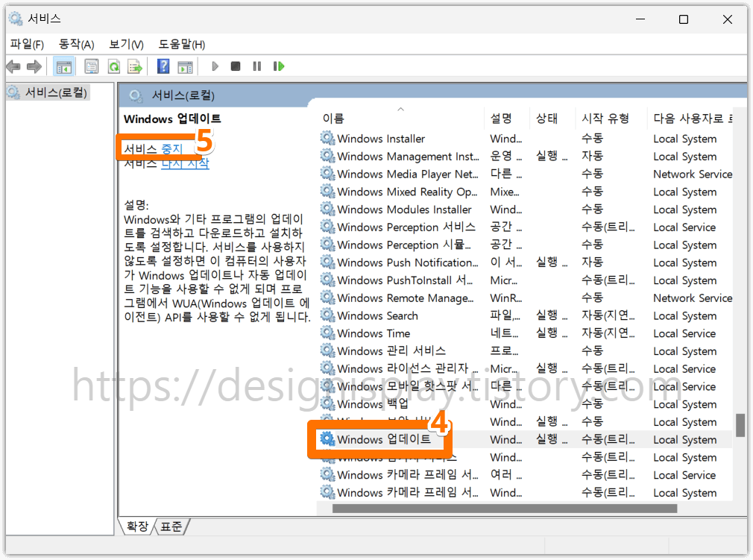
Task: Select the Windows 라이선스 관리자 row
Action: (525, 369)
